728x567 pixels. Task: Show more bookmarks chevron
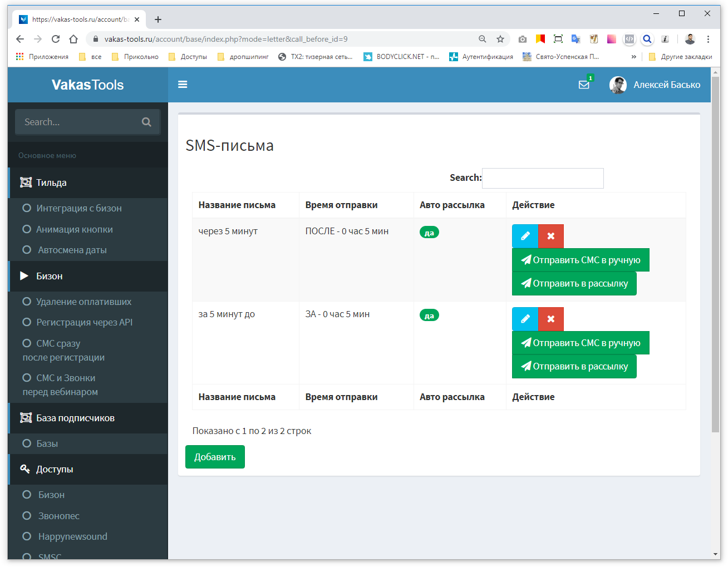633,57
